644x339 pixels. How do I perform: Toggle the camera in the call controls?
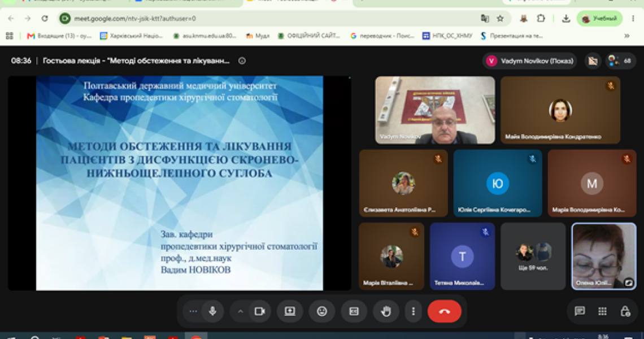[x=259, y=311]
